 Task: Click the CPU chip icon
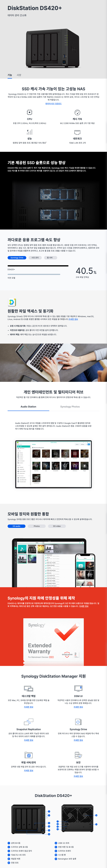click(29, 112)
